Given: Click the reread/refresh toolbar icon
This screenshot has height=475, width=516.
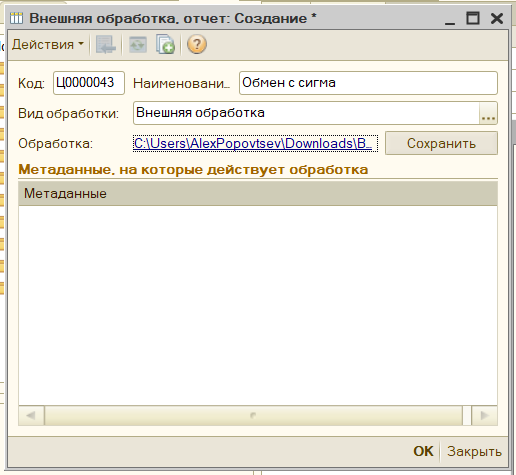Looking at the screenshot, I should [x=138, y=44].
